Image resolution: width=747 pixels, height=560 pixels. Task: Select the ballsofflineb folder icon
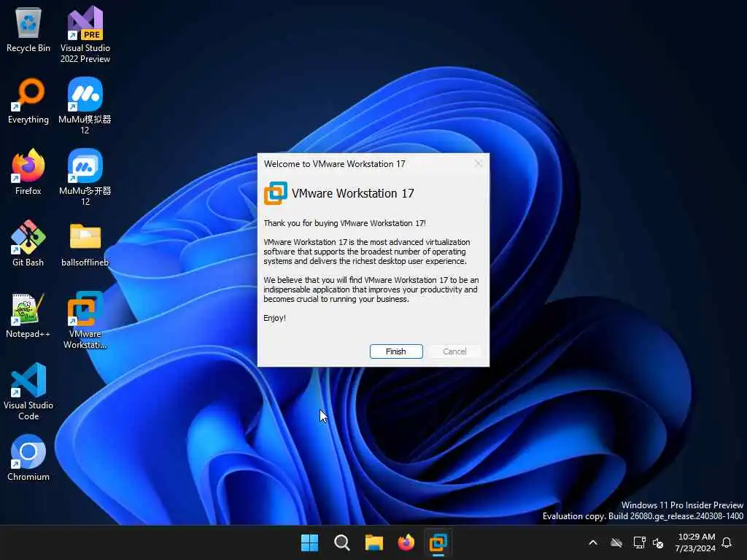85,244
